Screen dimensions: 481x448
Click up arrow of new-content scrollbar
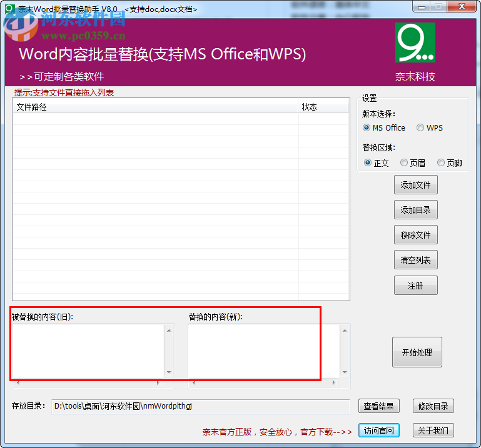click(345, 331)
